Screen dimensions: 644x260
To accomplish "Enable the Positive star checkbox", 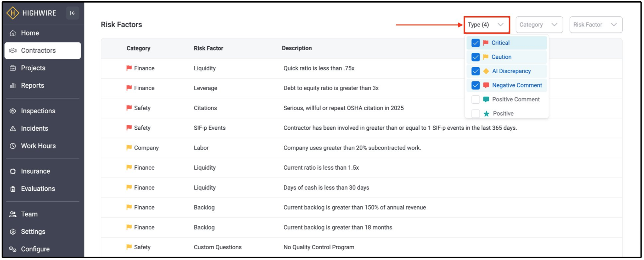I will click(475, 114).
